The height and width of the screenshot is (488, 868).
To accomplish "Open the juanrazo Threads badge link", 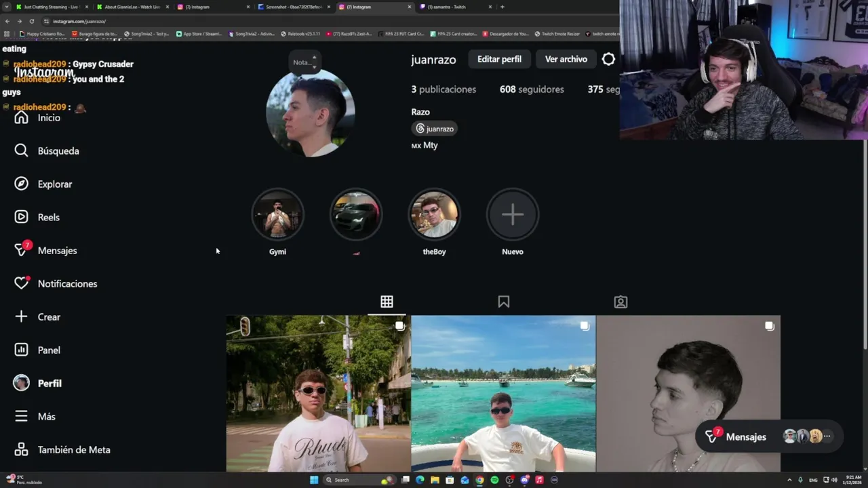I will (x=435, y=129).
